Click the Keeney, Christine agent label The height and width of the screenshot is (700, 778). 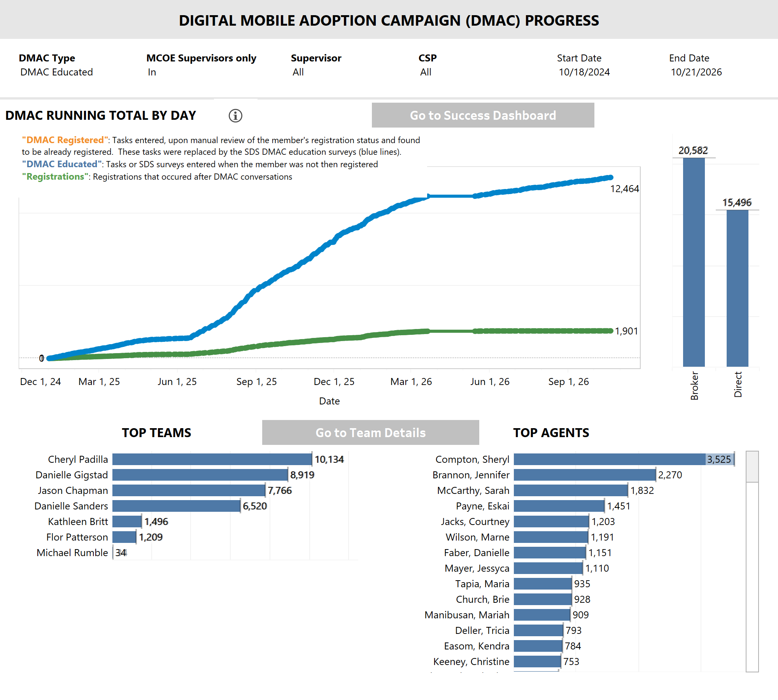[x=471, y=661]
